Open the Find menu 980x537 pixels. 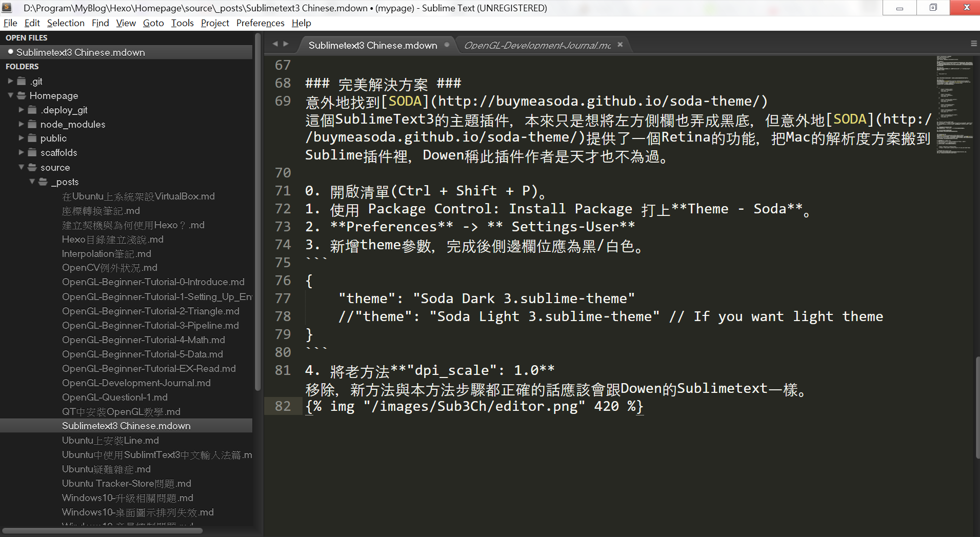click(101, 23)
